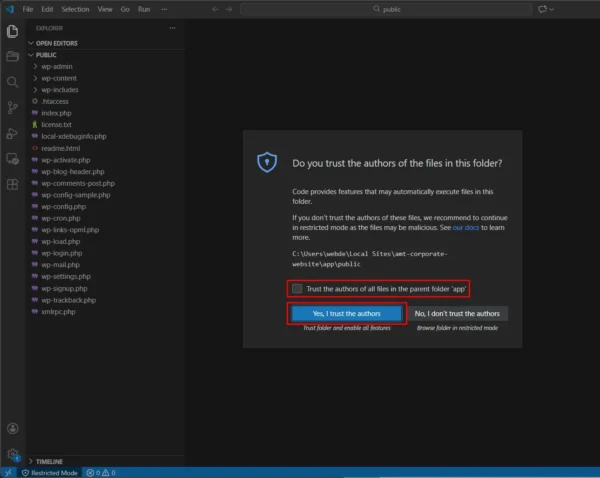Click the errors and warnings status indicator
Viewport: 600px width, 478px height.
coord(100,472)
